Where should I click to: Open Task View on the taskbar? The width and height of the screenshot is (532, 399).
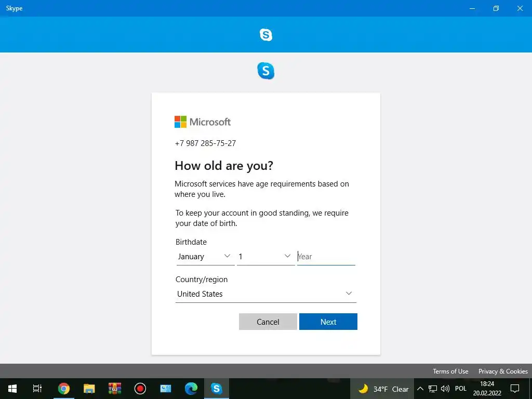pos(37,389)
